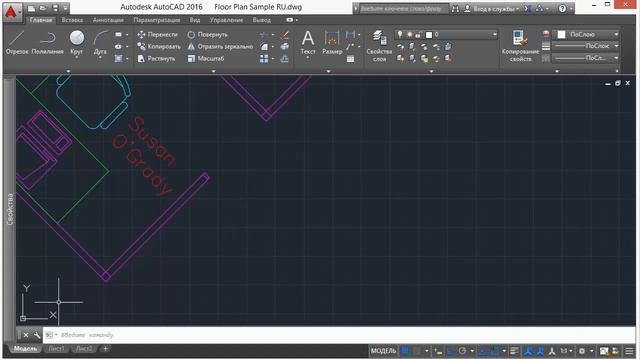Screen dimensions: 640x360
Task: Click the Растянуть stretch tool
Action: (156, 59)
